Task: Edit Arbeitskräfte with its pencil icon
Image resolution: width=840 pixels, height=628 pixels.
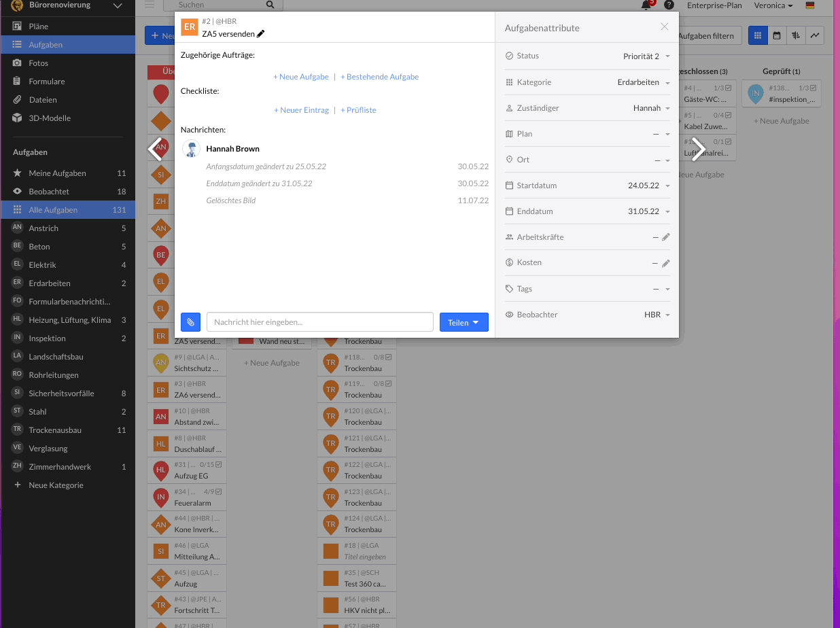Action: coord(666,237)
